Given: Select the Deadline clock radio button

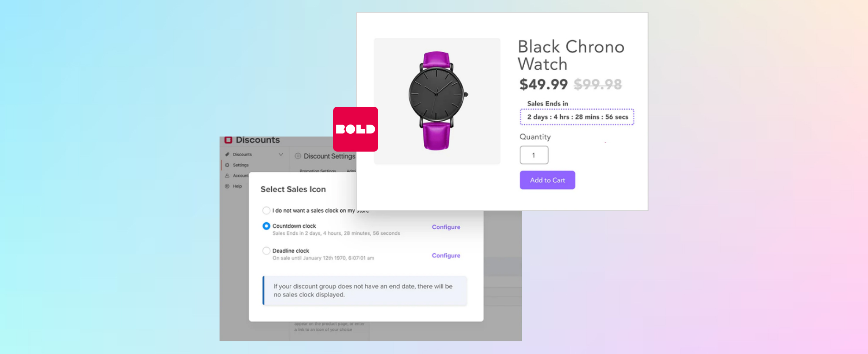Looking at the screenshot, I should click(x=266, y=251).
